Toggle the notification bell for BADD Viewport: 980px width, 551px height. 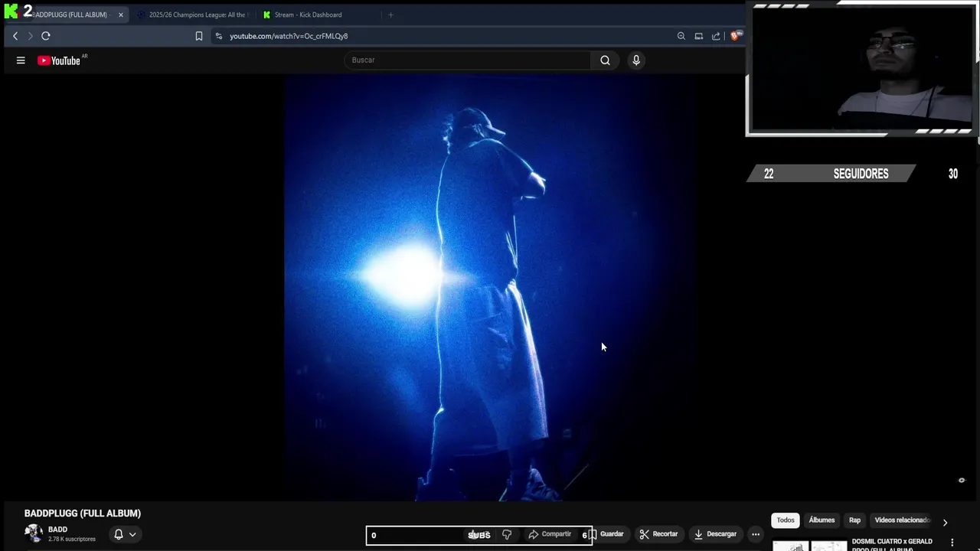click(x=119, y=534)
